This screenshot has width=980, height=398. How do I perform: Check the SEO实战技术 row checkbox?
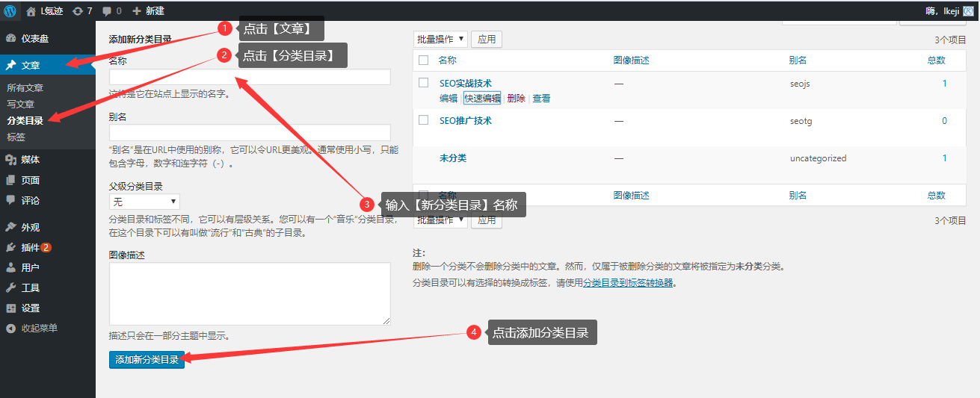point(424,83)
